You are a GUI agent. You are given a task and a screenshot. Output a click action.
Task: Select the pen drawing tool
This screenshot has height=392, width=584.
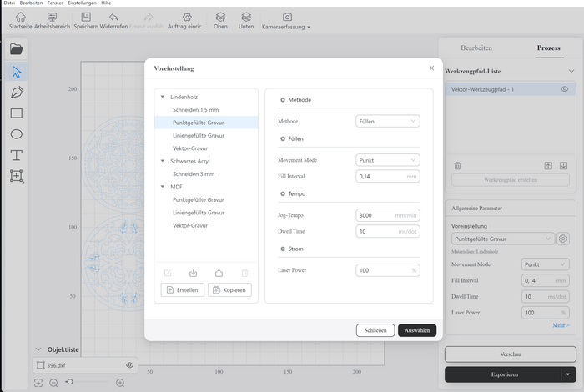click(x=17, y=93)
